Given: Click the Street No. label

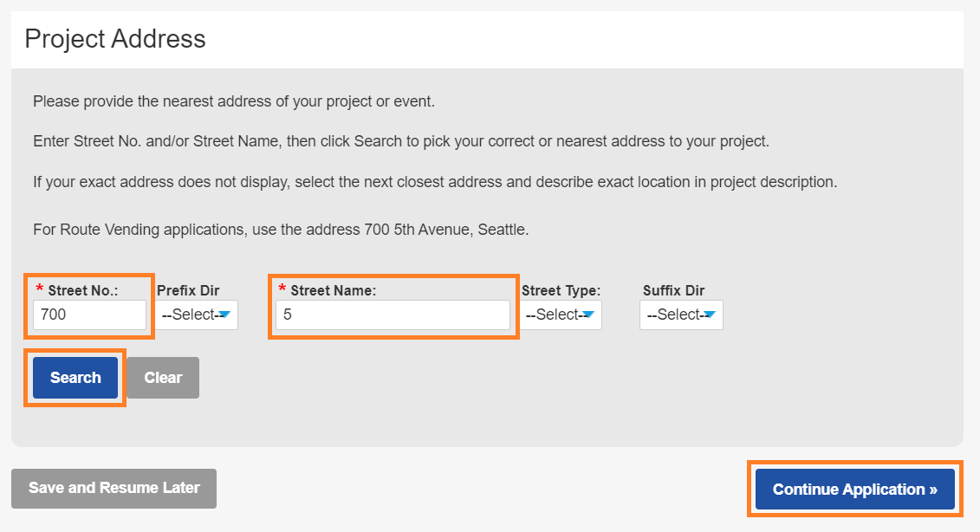Looking at the screenshot, I should pyautogui.click(x=83, y=291).
